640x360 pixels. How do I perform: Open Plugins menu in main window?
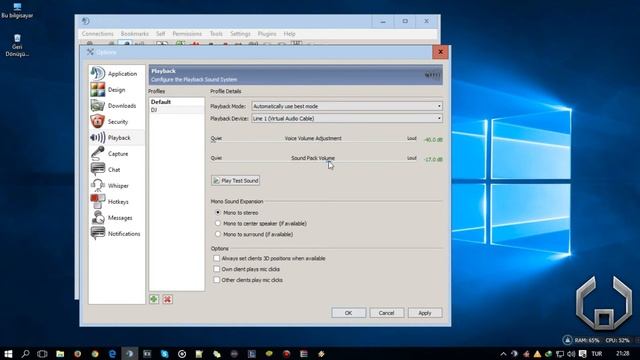click(267, 34)
